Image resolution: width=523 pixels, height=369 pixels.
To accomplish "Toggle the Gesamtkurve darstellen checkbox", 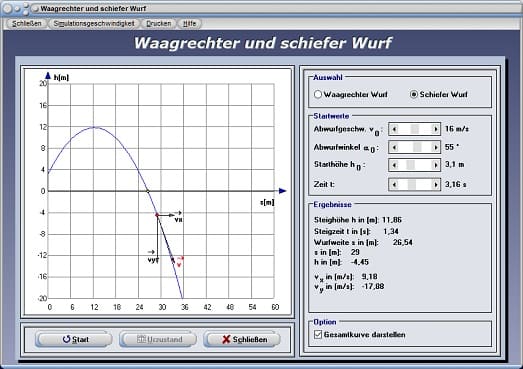I will click(318, 334).
